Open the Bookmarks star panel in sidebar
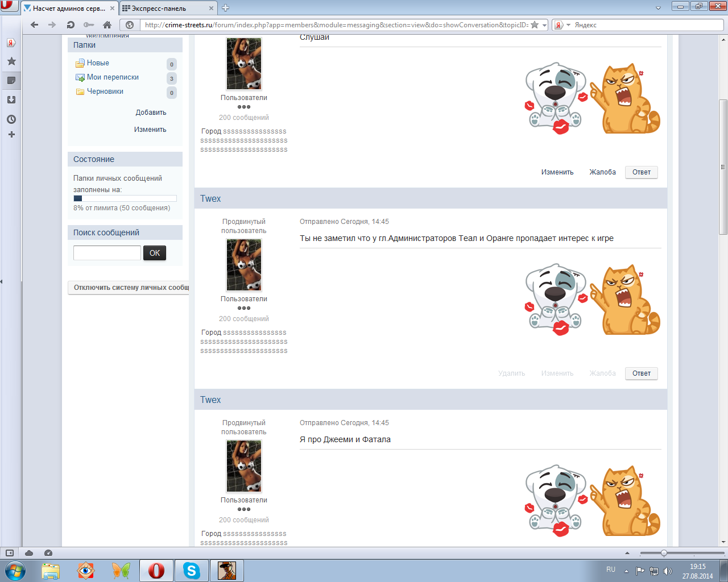Screen dimensions: 728x582 (11, 61)
